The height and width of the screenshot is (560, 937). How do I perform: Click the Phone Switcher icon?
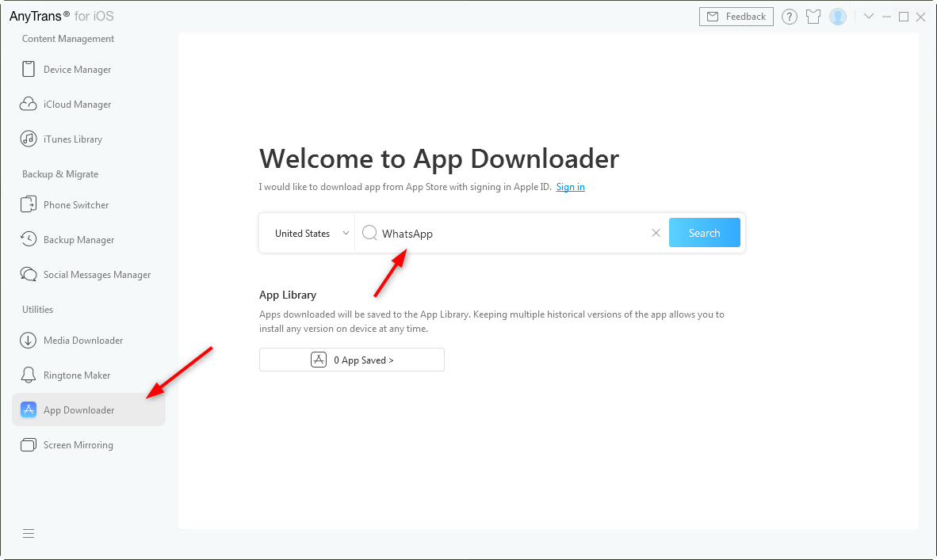tap(28, 205)
